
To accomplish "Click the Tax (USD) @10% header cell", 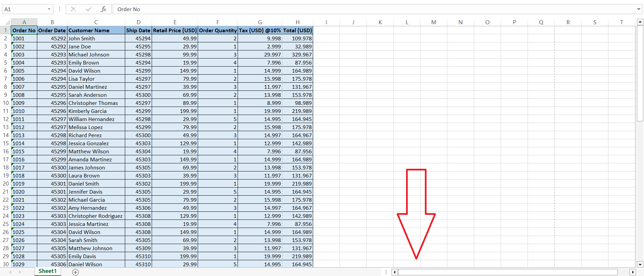I will [260, 30].
